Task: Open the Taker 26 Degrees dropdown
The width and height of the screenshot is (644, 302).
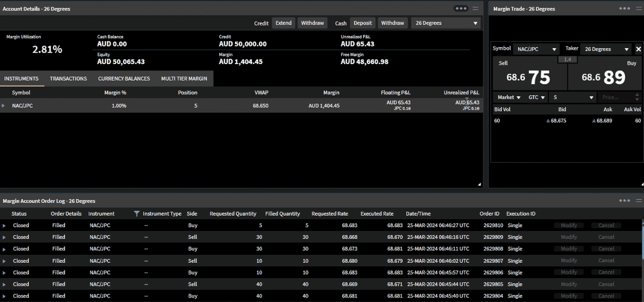Action: pyautogui.click(x=605, y=49)
